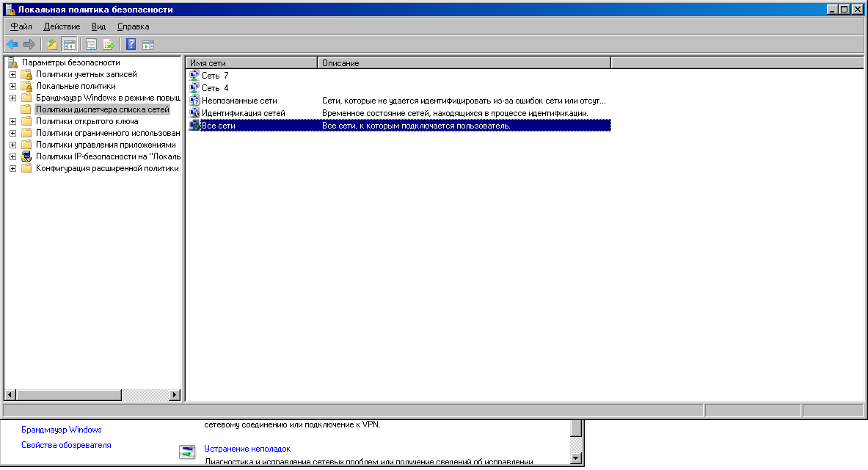Expand Конфигурация расширенной политики node

coord(12,168)
